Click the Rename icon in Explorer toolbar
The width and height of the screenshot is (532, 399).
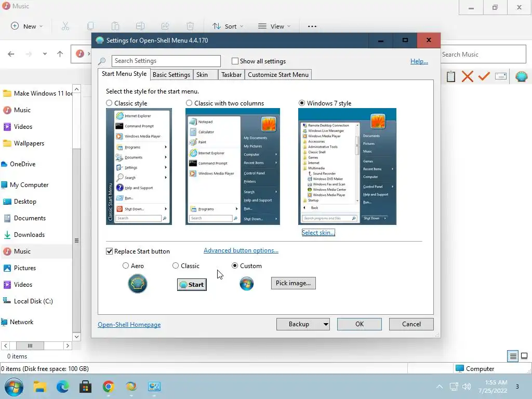pos(140,26)
